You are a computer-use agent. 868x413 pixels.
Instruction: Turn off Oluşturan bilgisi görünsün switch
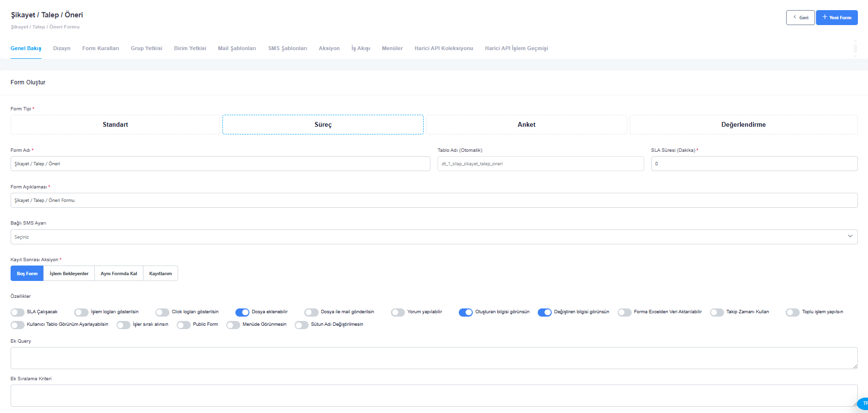pos(466,312)
